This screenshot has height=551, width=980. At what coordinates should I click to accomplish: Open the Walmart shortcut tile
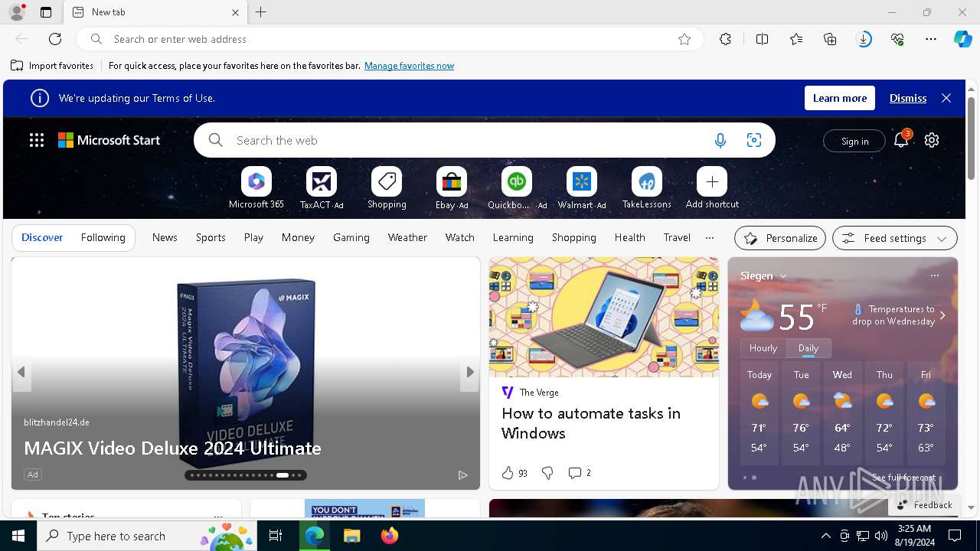582,188
